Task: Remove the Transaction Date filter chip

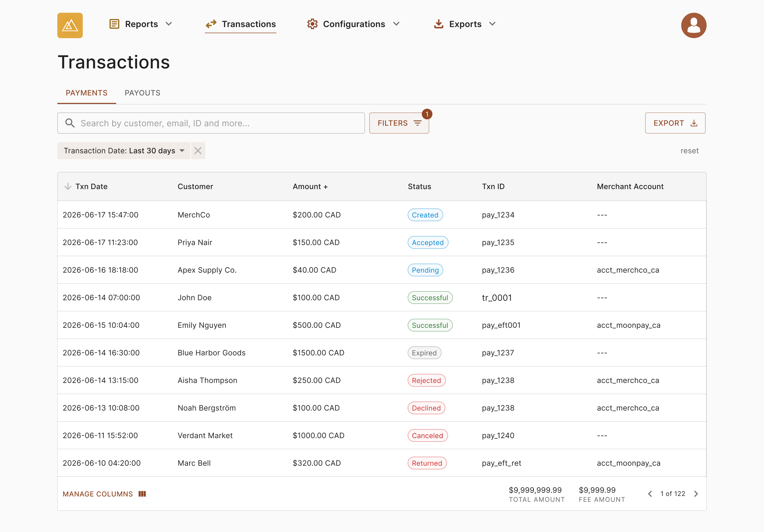Action: (198, 151)
